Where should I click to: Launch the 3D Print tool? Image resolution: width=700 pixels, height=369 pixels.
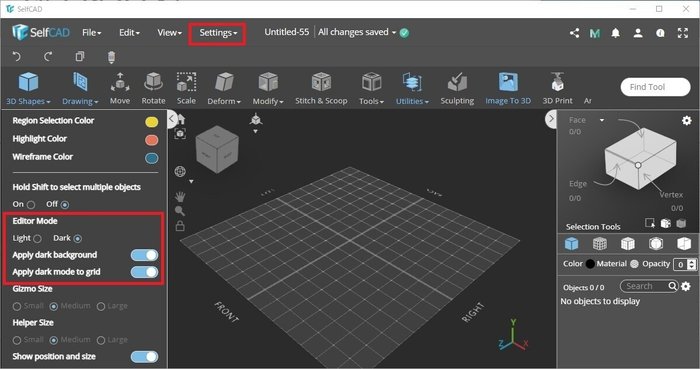557,89
